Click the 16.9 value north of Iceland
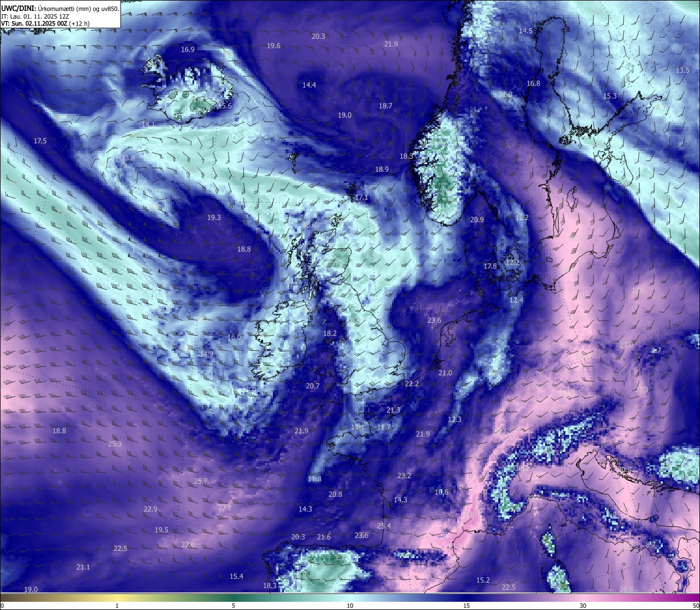The width and height of the screenshot is (700, 610). [x=188, y=49]
